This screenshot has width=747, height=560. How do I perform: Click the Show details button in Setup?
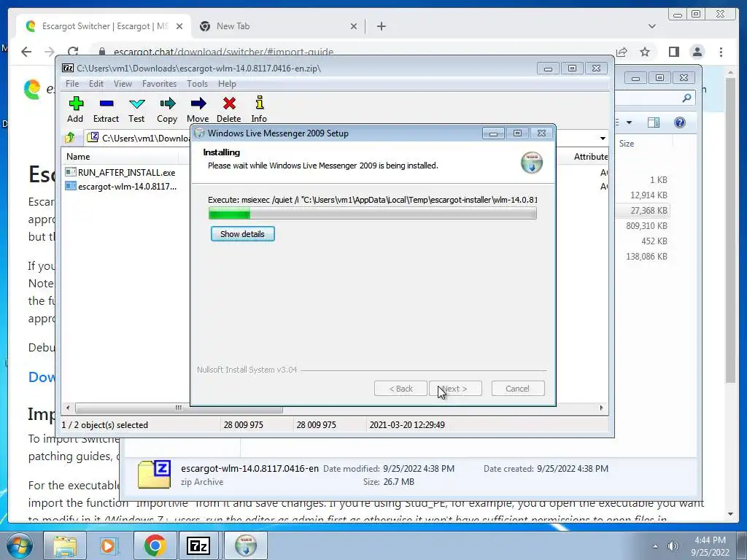click(242, 234)
